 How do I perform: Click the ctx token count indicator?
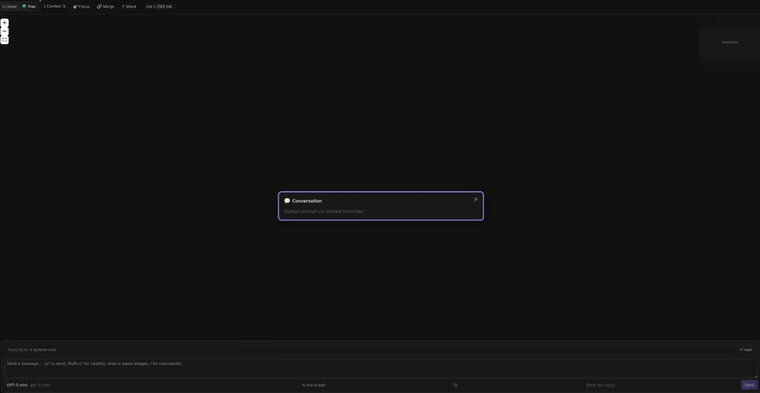159,7
